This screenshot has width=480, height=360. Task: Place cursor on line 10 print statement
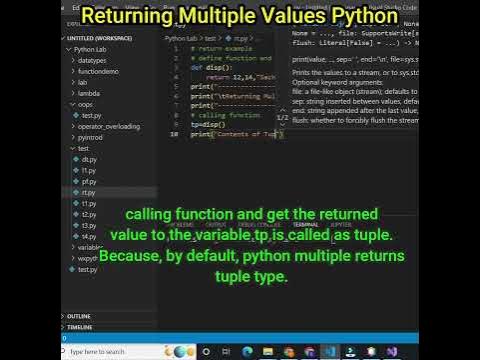[x=237, y=134]
